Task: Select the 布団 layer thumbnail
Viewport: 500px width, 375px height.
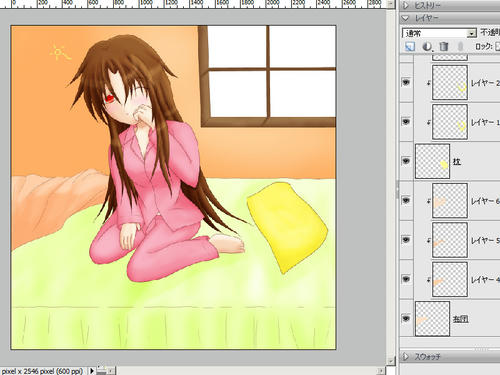Action: [432, 319]
